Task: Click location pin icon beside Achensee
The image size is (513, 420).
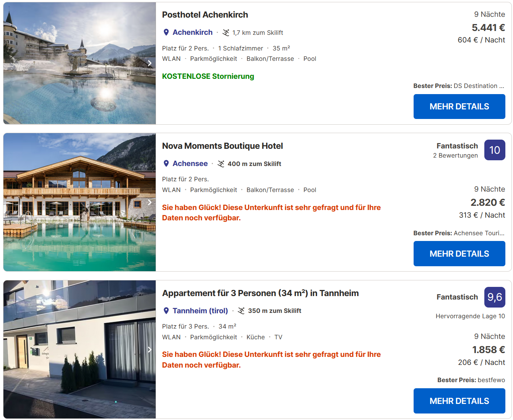Action: pyautogui.click(x=166, y=164)
